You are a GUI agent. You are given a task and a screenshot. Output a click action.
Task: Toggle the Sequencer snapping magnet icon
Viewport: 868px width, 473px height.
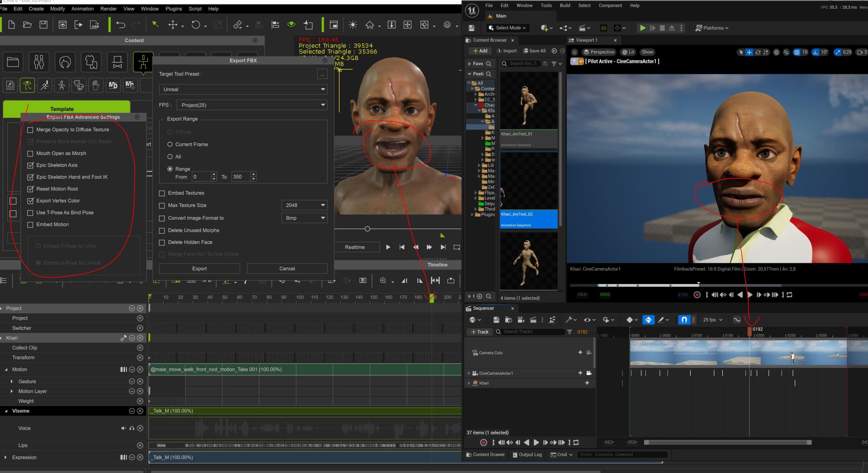684,320
